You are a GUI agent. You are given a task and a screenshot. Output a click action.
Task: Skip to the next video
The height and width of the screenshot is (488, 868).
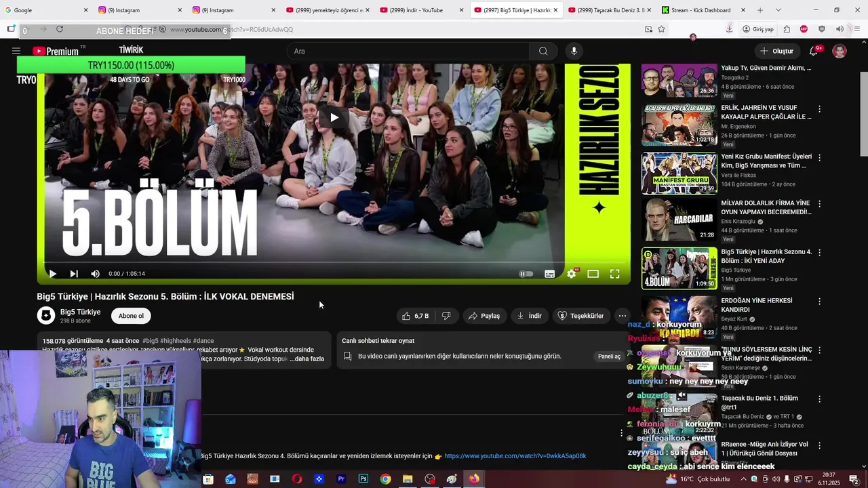tap(74, 274)
